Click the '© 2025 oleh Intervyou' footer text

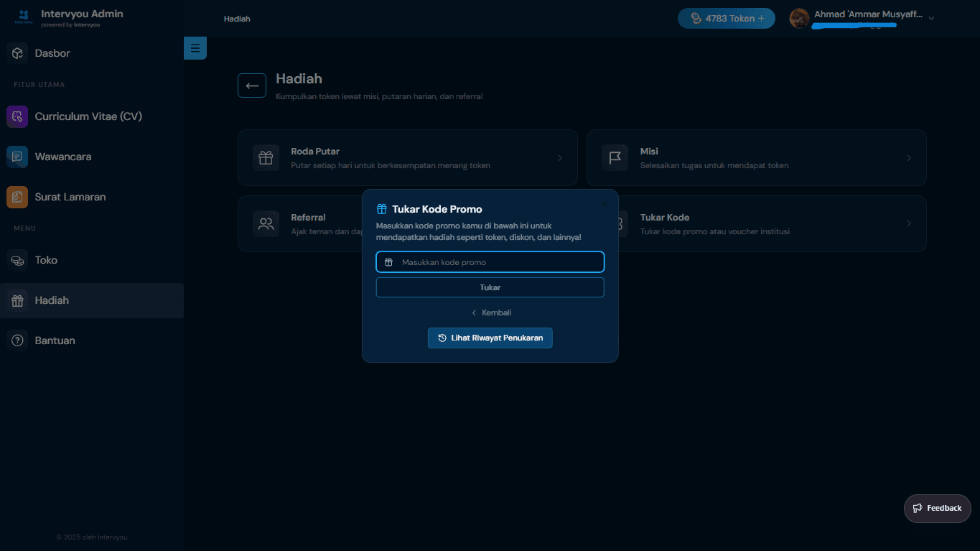92,537
